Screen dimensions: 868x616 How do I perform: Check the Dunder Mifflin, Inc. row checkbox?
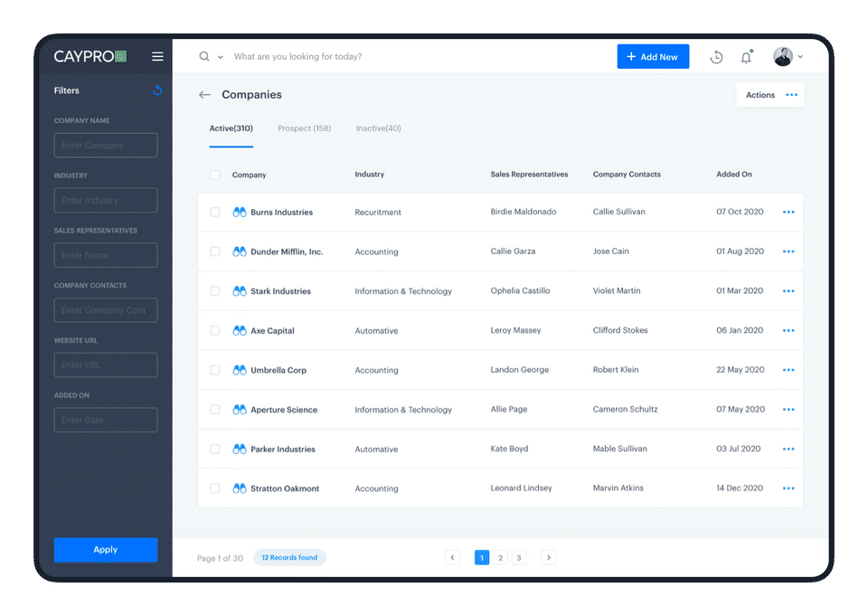215,251
